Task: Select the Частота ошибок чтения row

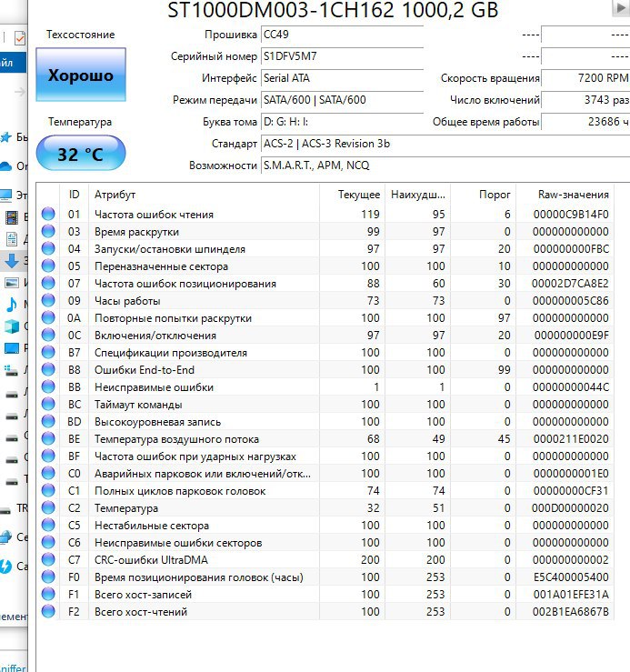Action: 325,214
